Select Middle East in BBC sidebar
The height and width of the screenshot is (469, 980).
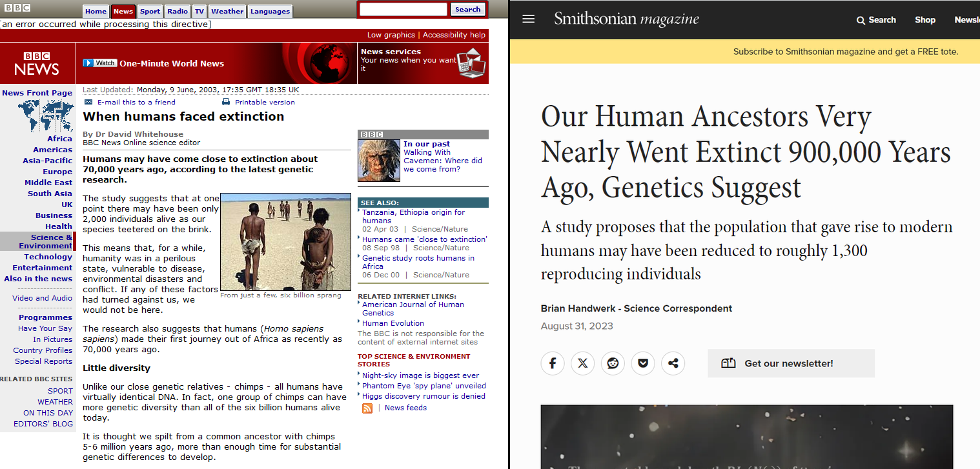pyautogui.click(x=48, y=183)
